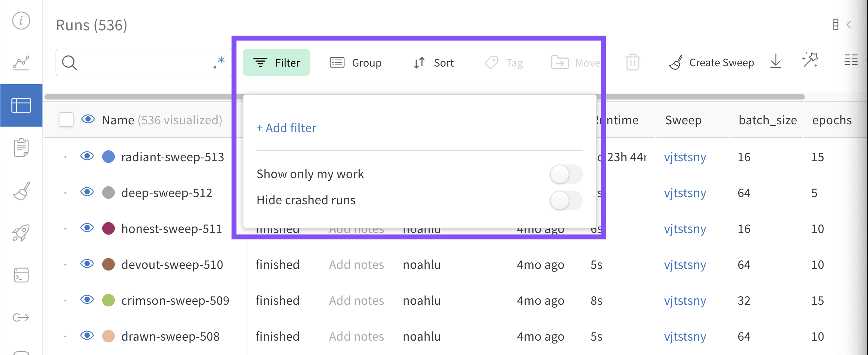Image resolution: width=868 pixels, height=355 pixels.
Task: Open the project overview info icon
Action: click(21, 21)
